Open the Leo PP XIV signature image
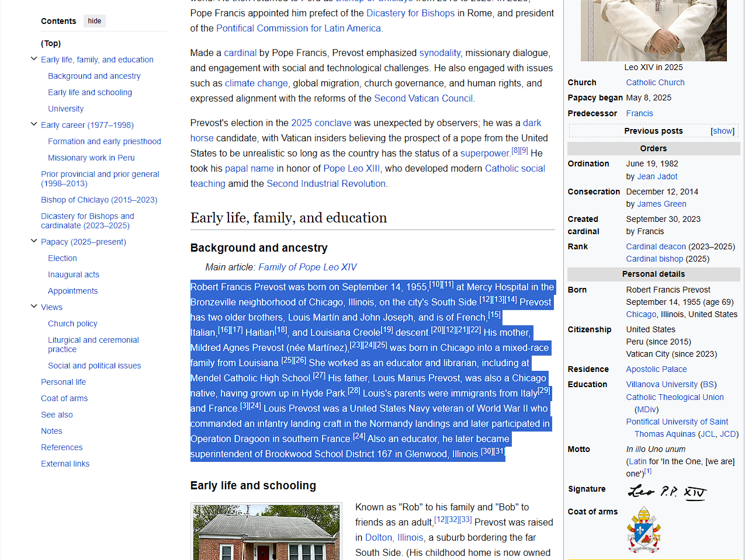745x560 pixels. tap(667, 492)
